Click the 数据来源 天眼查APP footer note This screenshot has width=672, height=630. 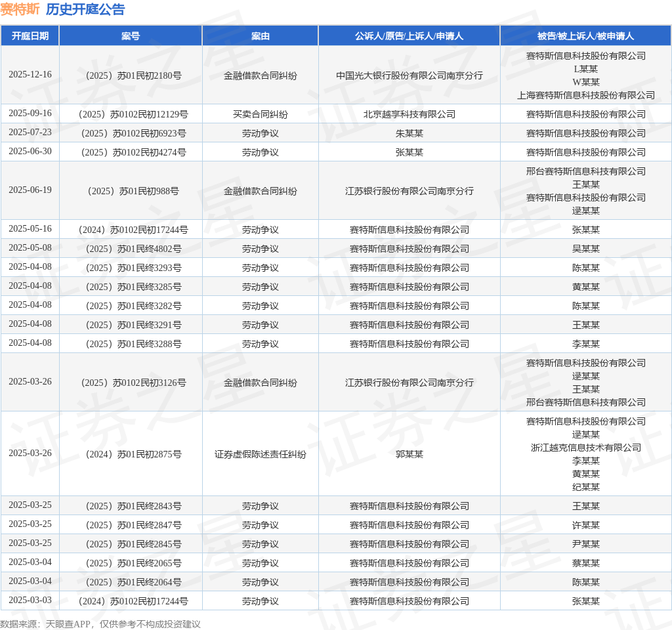(x=100, y=624)
